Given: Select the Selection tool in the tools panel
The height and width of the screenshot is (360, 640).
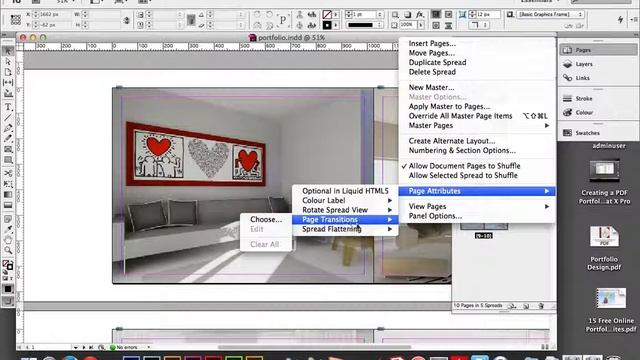Looking at the screenshot, I should pyautogui.click(x=8, y=51).
